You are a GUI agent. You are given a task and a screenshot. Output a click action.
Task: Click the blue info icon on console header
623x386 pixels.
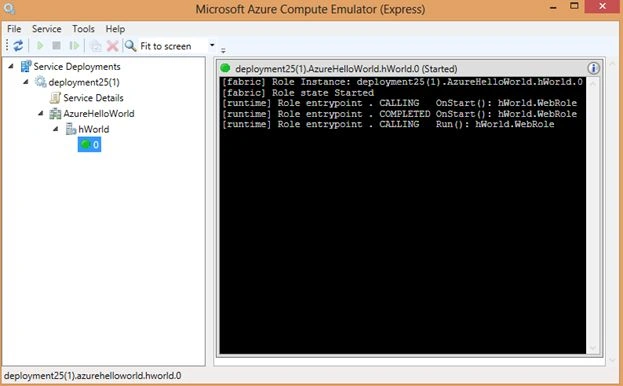pyautogui.click(x=593, y=68)
